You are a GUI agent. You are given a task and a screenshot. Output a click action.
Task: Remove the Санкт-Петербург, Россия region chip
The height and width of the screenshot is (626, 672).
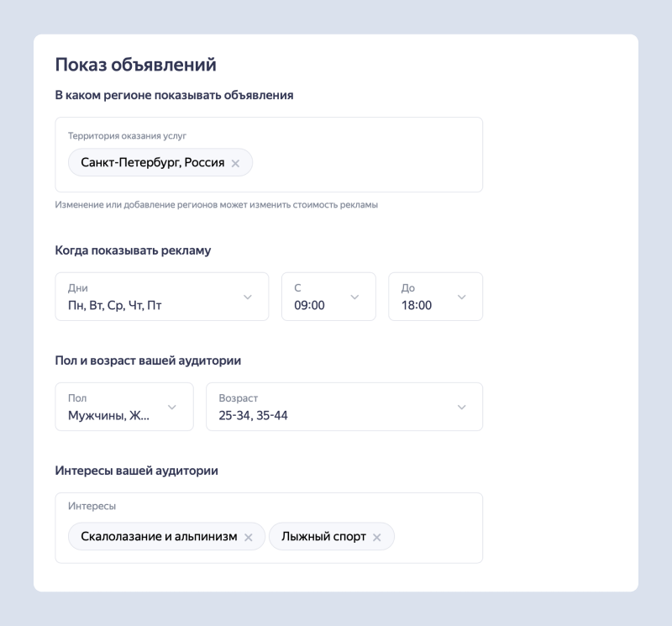point(235,164)
